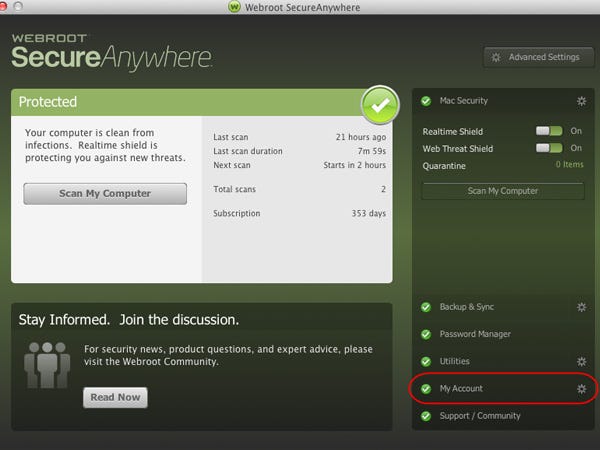Click green check next to Password Manager

tap(426, 334)
